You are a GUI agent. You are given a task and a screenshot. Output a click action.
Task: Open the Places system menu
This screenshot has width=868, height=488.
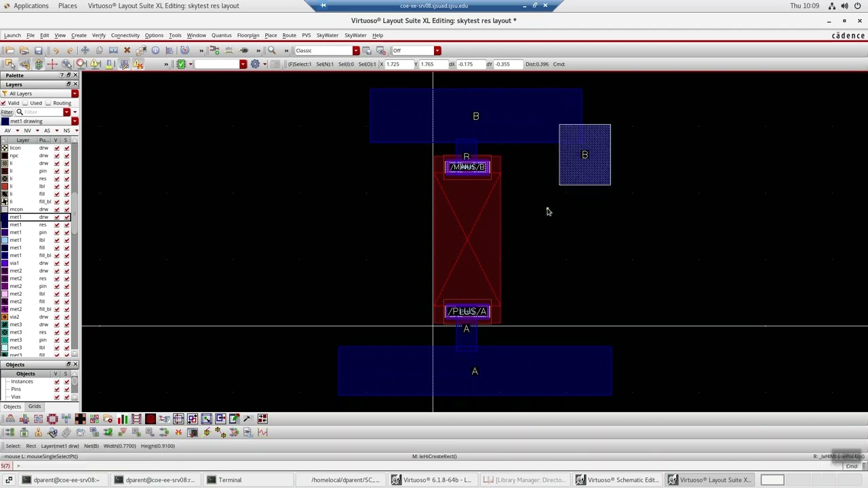[x=67, y=5]
